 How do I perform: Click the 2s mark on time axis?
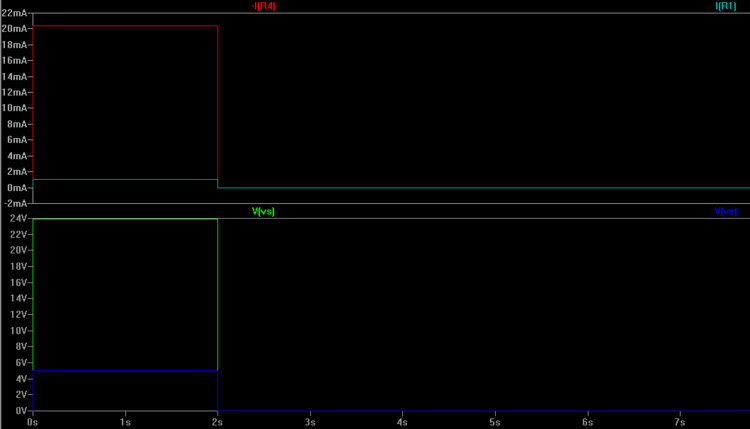217,421
